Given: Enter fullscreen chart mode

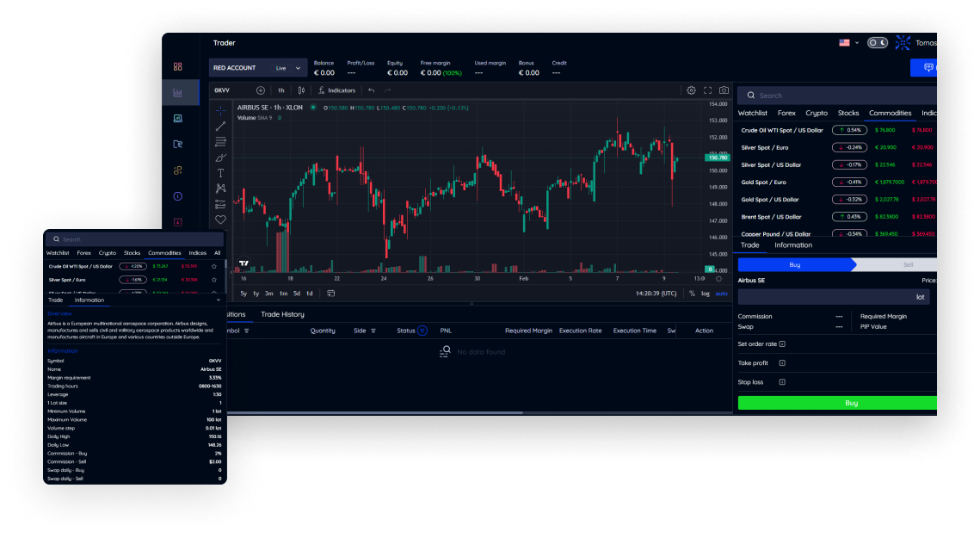Looking at the screenshot, I should tap(708, 90).
